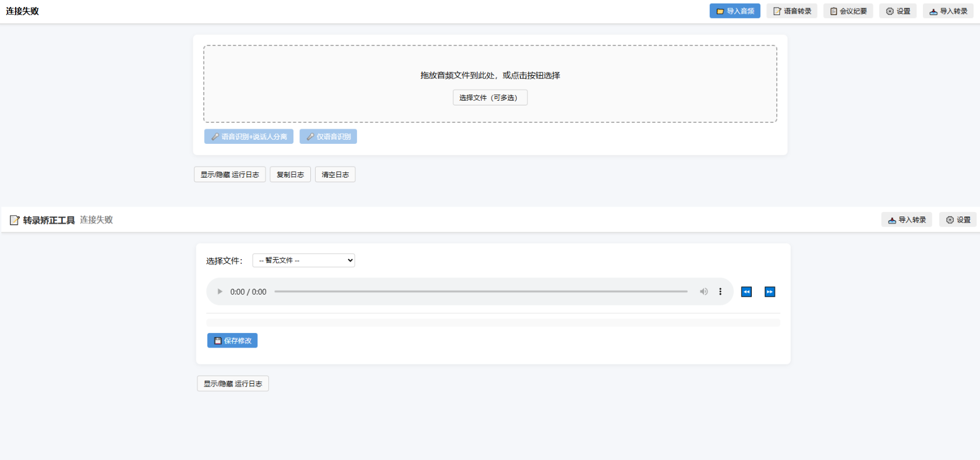This screenshot has width=980, height=460.
Task: Click the 仅语音识别 button
Action: pyautogui.click(x=328, y=137)
